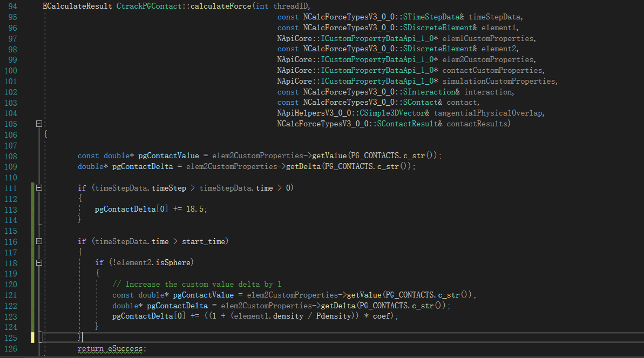Click the coef identifier on line 123
This screenshot has height=358, width=644.
[x=381, y=316]
